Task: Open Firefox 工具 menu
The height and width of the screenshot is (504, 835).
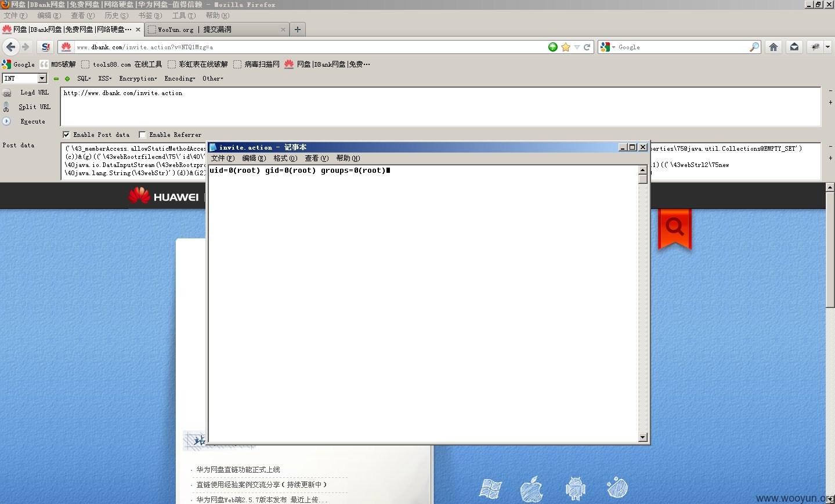Action: coord(184,16)
